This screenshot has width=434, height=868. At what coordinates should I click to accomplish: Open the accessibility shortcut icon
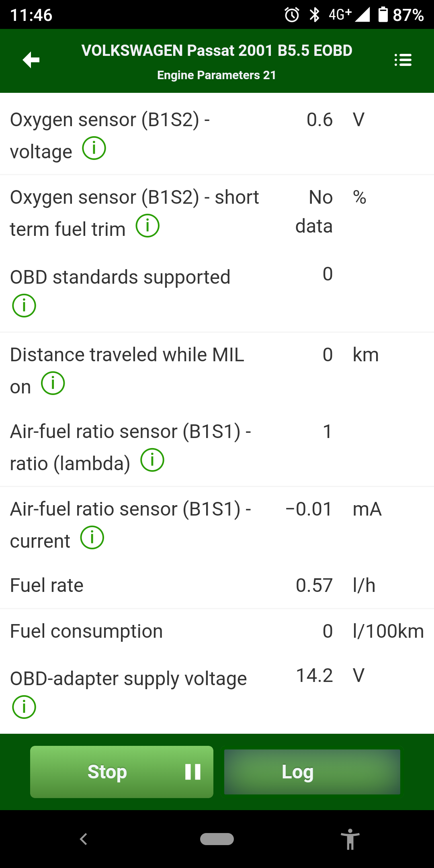point(350,839)
